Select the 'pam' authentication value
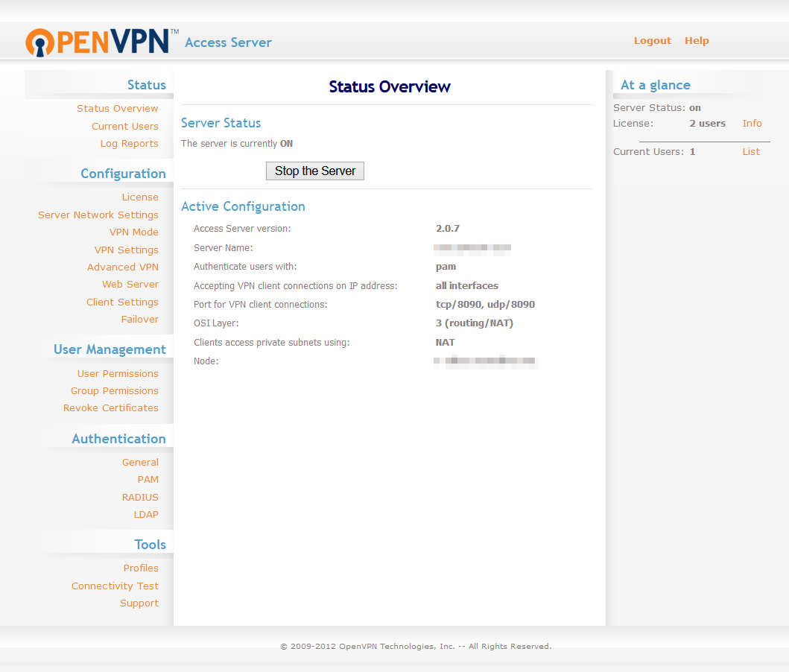 coord(446,267)
